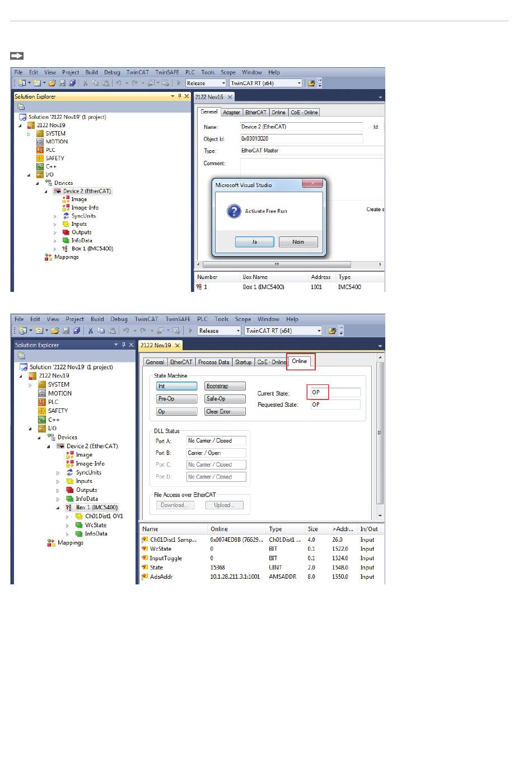Image resolution: width=532 pixels, height=767 pixels.
Task: Select SyncUnits node in Activate Free Run window tree
Action: click(x=83, y=216)
